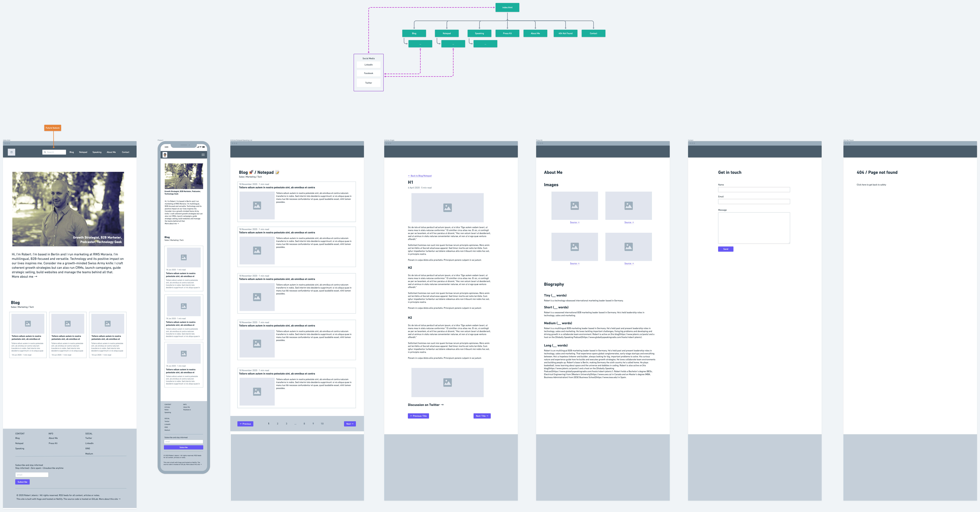Click image placeholder of first index.html blog card
The image size is (980, 512).
tap(28, 324)
